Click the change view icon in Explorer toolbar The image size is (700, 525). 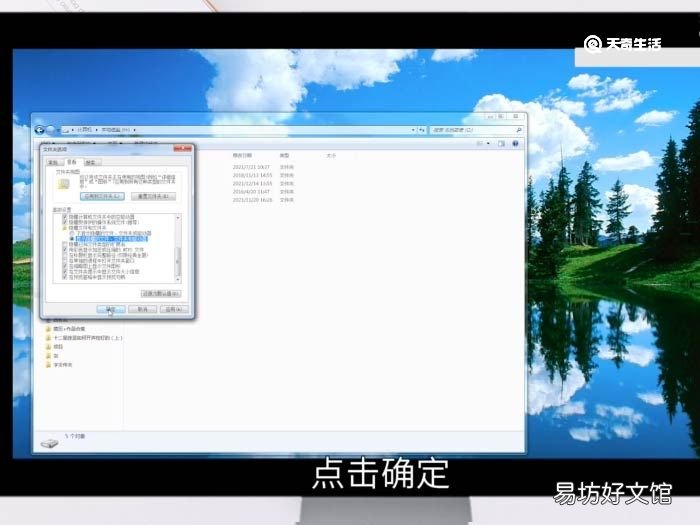(480, 143)
